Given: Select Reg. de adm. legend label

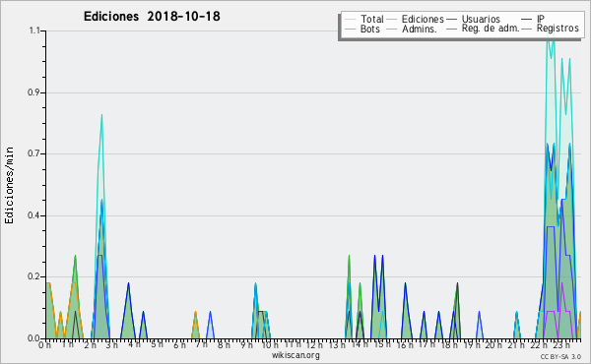Looking at the screenshot, I should coord(491,29).
